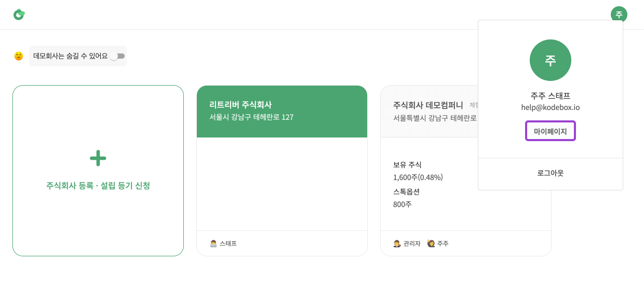Click the large profile avatar in the popup
Image resolution: width=644 pixels, height=289 pixels.
[550, 60]
